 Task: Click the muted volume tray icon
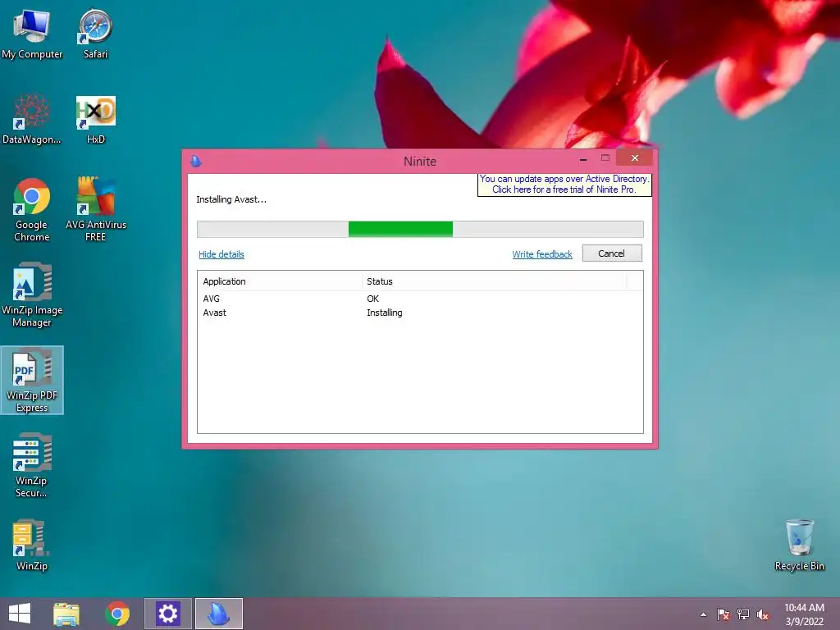coord(763,614)
